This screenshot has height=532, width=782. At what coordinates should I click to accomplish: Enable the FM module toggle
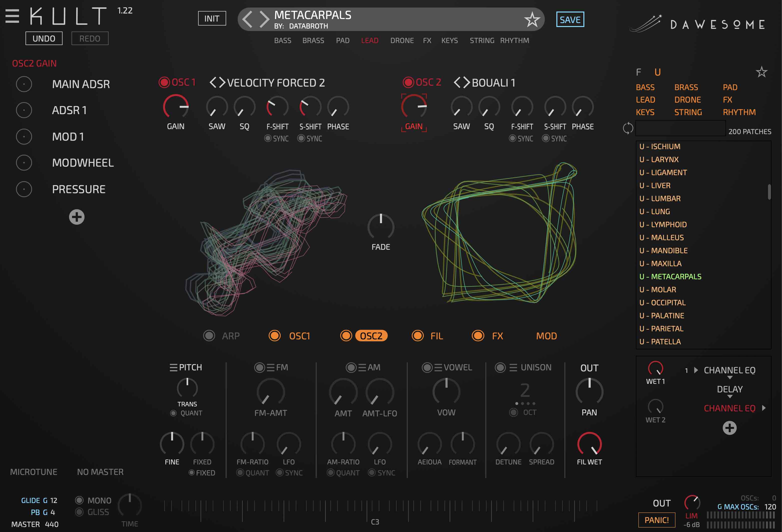click(x=259, y=367)
